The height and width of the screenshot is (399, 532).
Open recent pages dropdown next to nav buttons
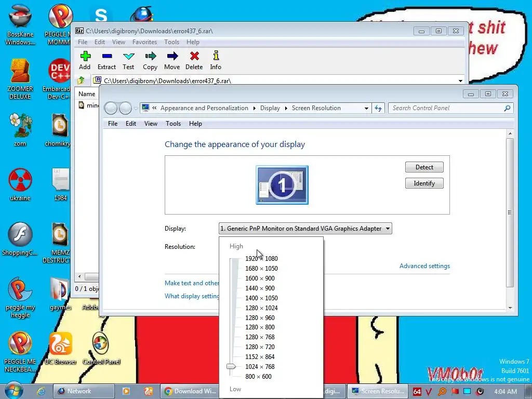coord(136,109)
